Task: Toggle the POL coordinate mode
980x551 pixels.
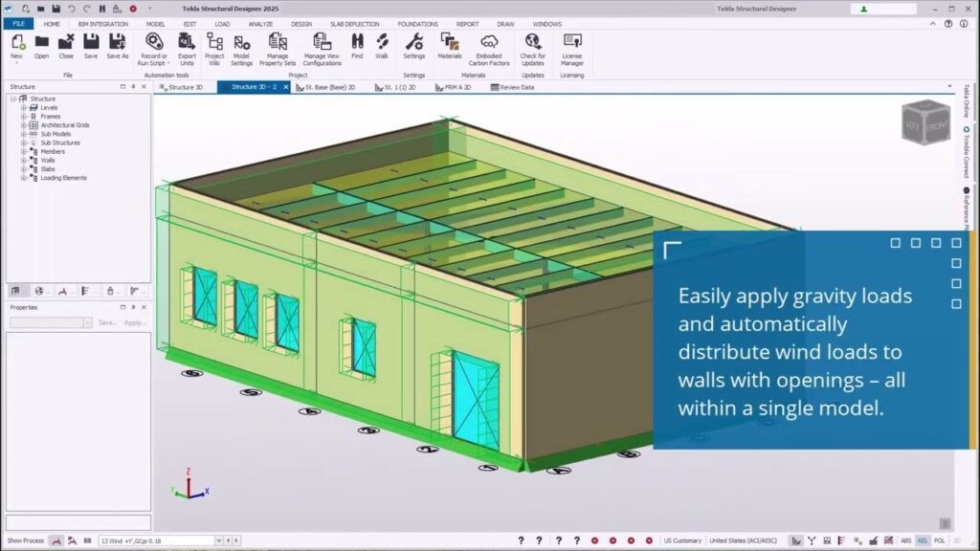Action: point(939,540)
